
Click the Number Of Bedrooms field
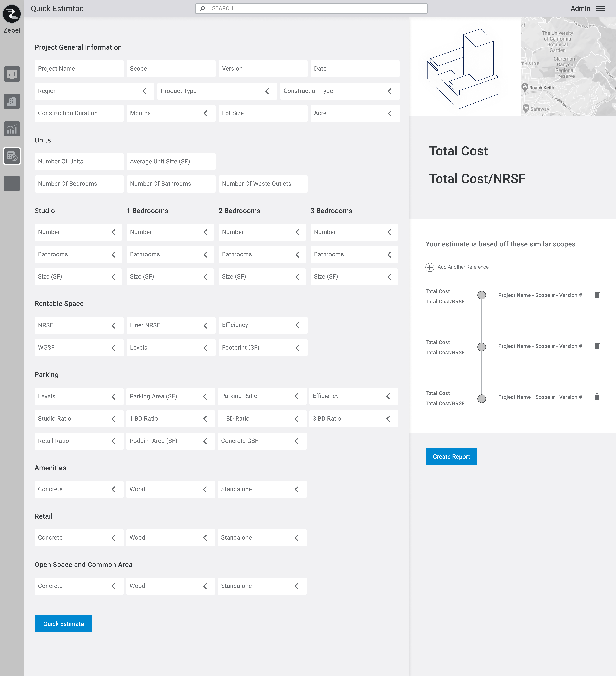click(x=79, y=184)
